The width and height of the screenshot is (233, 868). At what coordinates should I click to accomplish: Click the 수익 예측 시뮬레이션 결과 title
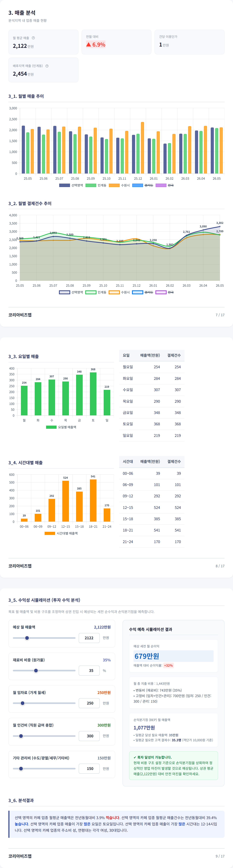tap(151, 629)
